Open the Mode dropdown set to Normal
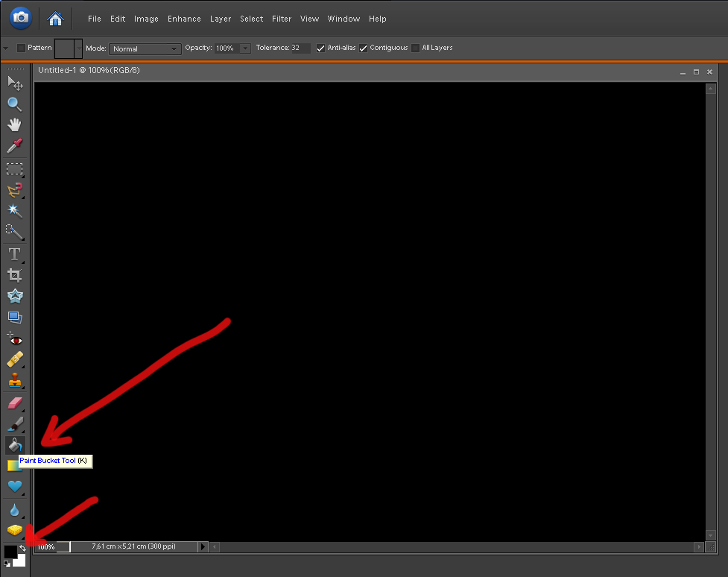Image resolution: width=728 pixels, height=577 pixels. [x=145, y=48]
